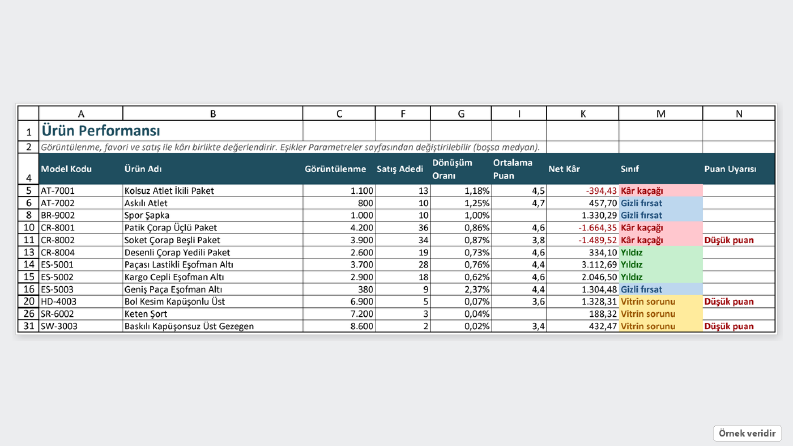Select cell 'ES-5001'
This screenshot has height=446, width=793.
tap(81, 264)
